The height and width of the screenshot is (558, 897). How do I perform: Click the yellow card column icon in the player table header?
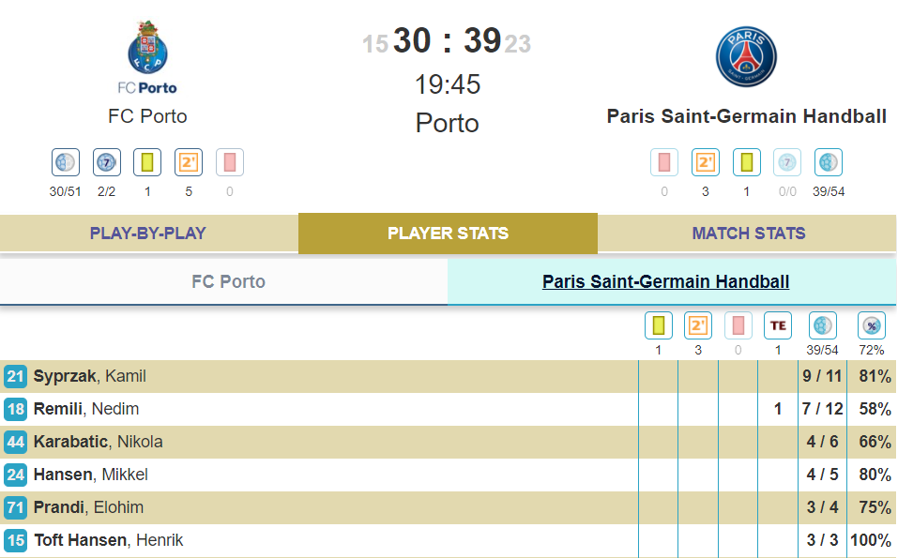tap(658, 326)
